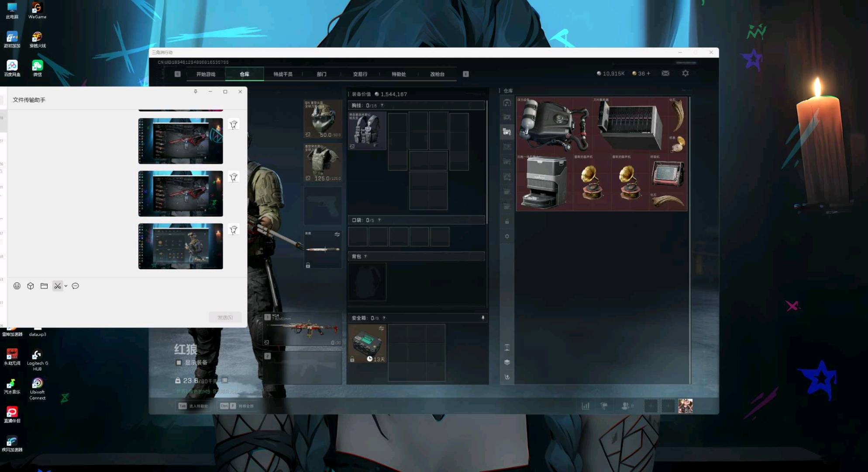Select the highlighted collectibles category in warehouse sidebar
The width and height of the screenshot is (868, 472).
pyautogui.click(x=507, y=132)
